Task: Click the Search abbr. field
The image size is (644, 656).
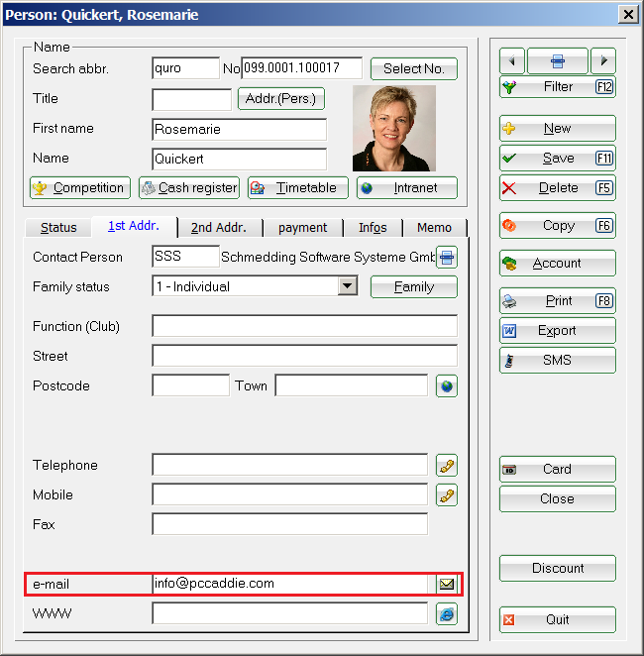Action: click(185, 68)
